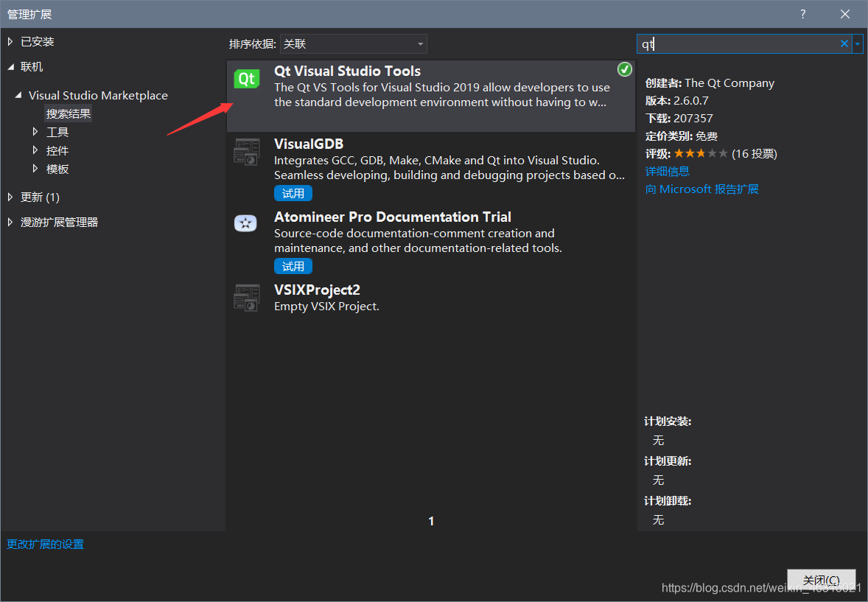Screen dimensions: 868x602
Task: Select the 漫游扩展管理器 tree item
Action: tap(59, 222)
